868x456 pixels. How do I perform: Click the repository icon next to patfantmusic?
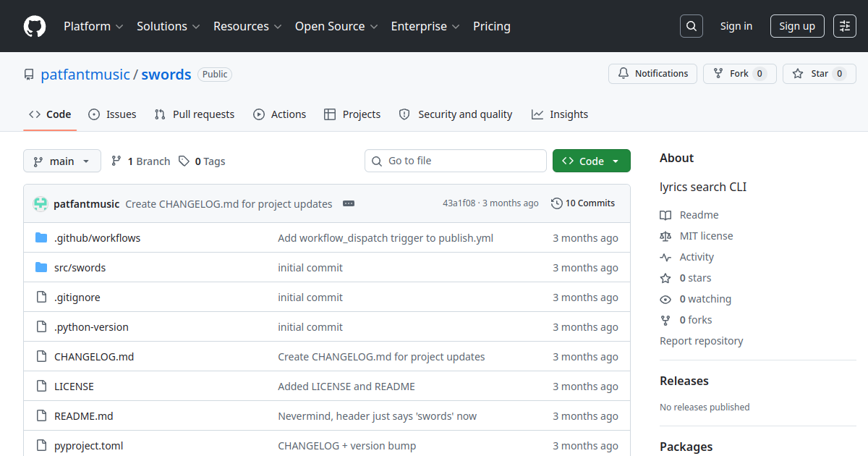29,75
